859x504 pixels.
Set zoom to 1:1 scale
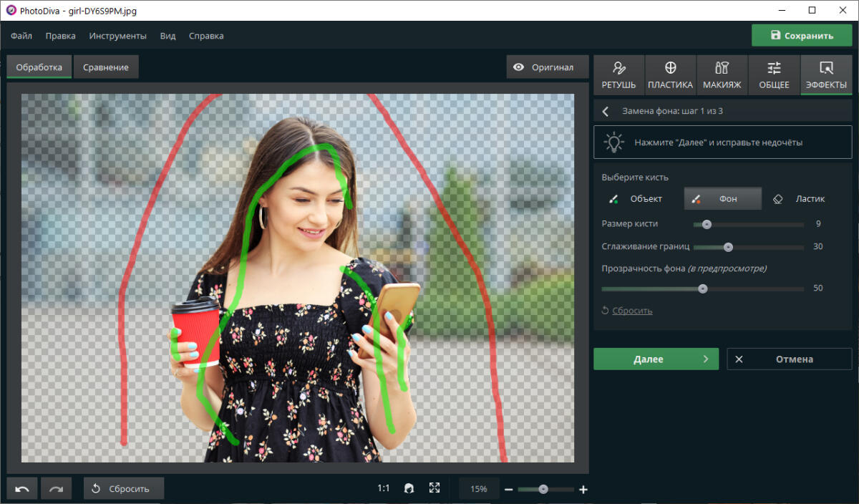click(x=384, y=488)
